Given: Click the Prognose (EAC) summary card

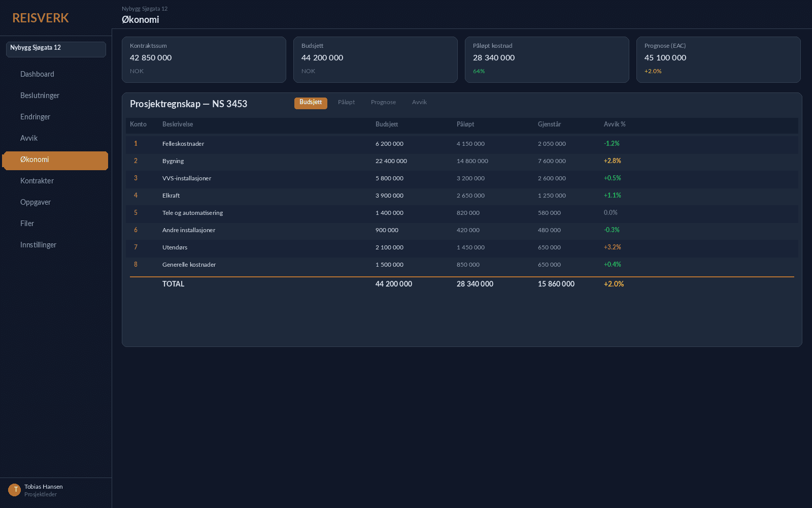Looking at the screenshot, I should (718, 59).
